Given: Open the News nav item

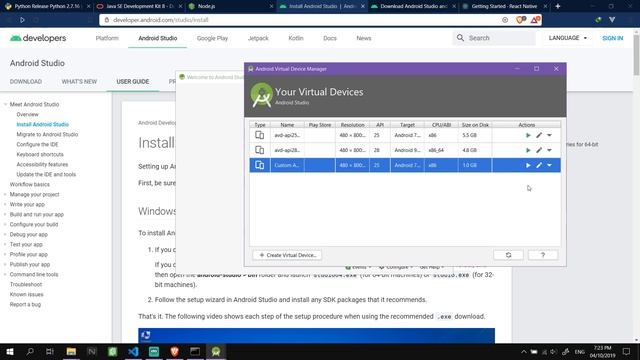Looking at the screenshot, I should tap(364, 38).
